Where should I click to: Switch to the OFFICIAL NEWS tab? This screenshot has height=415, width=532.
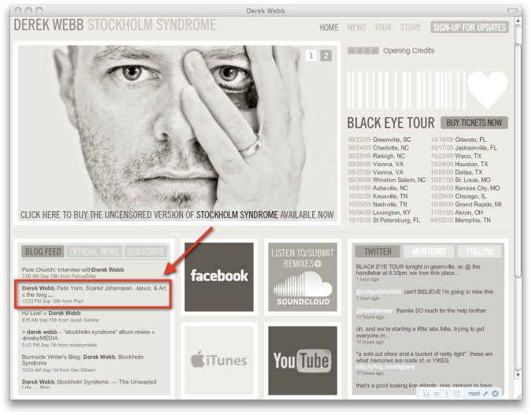(95, 252)
